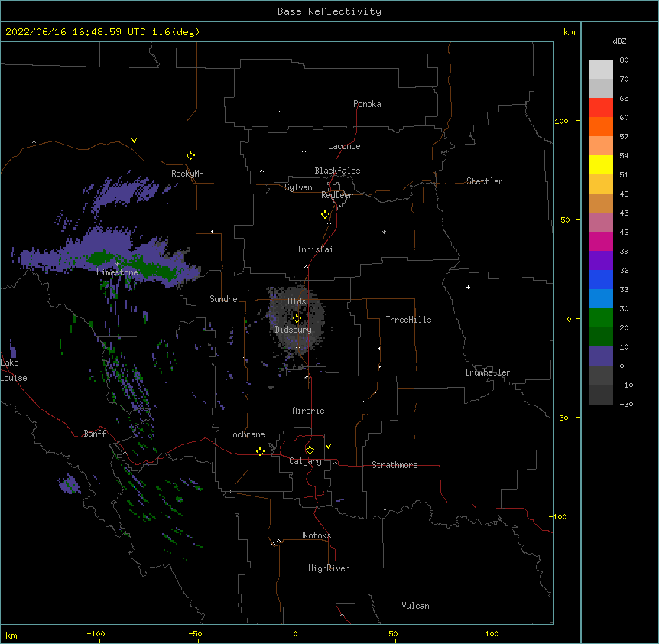
Task: Click the Lake Louise label
Action: [13, 370]
